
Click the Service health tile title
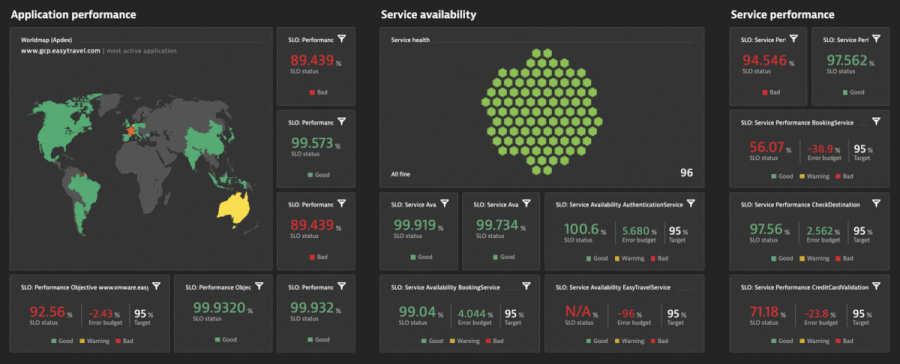(x=410, y=40)
